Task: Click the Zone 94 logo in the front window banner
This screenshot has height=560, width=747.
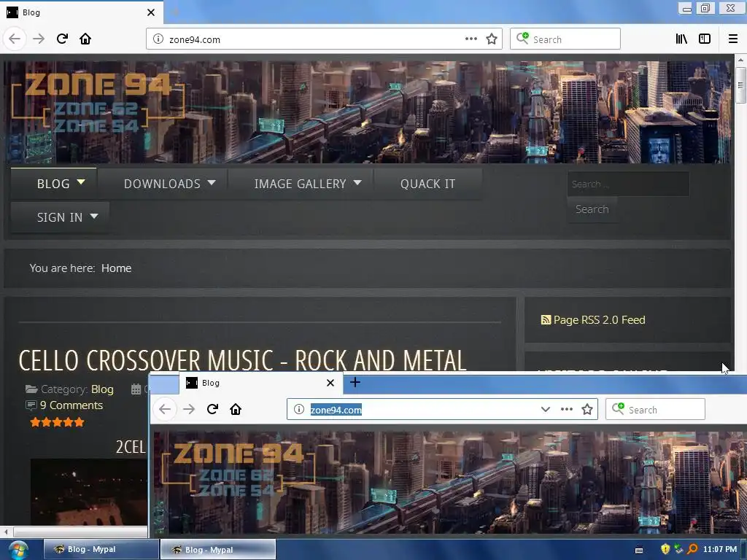Action: pos(239,470)
